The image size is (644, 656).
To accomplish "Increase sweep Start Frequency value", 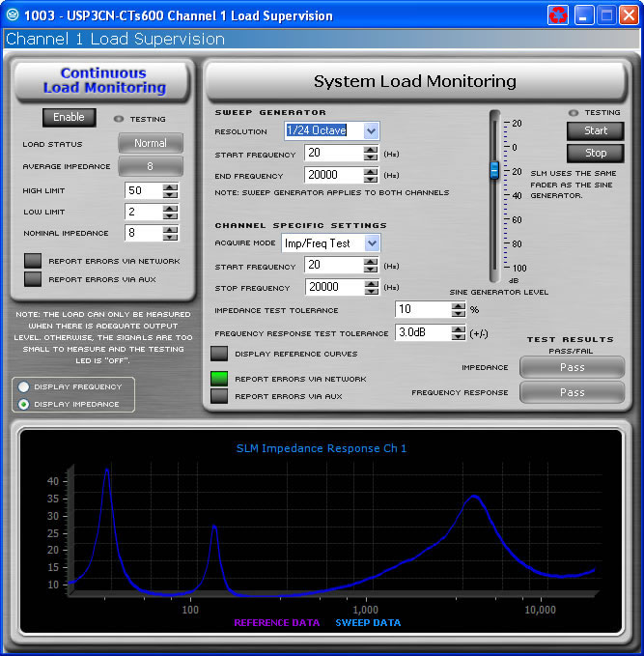I will click(371, 149).
